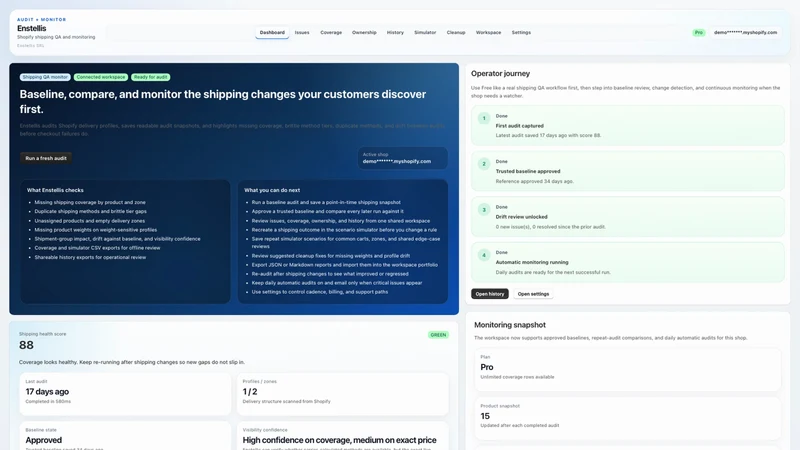Click step 2 circle icon
The height and width of the screenshot is (450, 800).
484,164
